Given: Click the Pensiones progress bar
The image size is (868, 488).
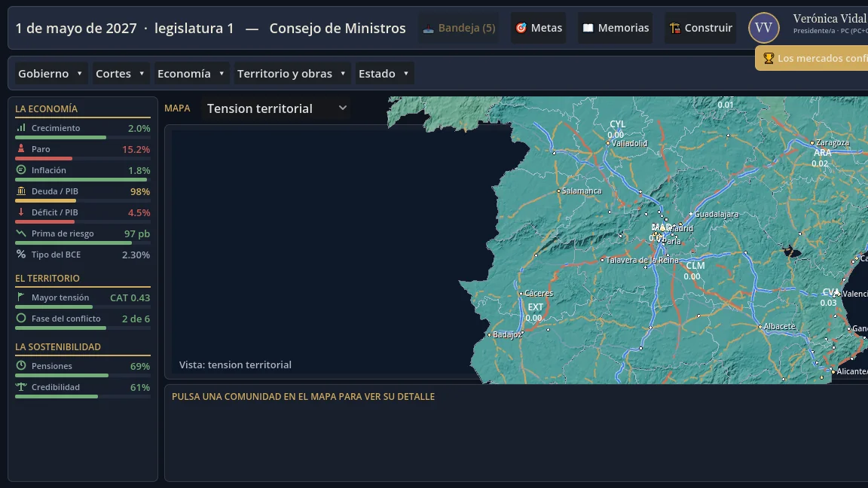Looking at the screenshot, I should coord(82,375).
